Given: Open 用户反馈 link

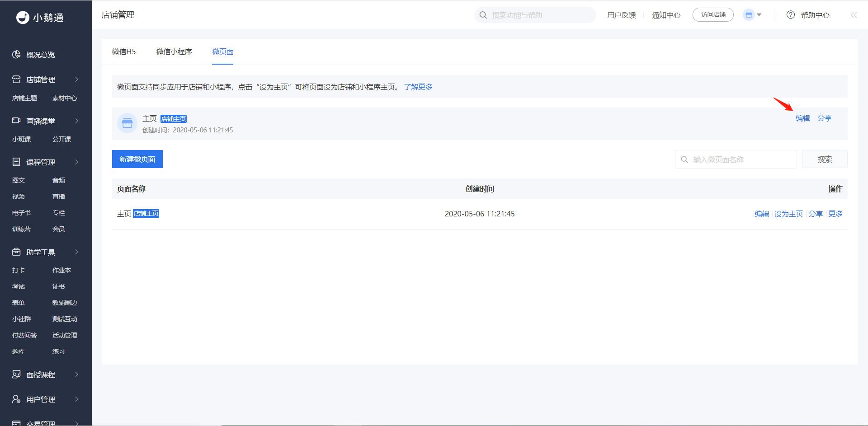Looking at the screenshot, I should pos(622,15).
